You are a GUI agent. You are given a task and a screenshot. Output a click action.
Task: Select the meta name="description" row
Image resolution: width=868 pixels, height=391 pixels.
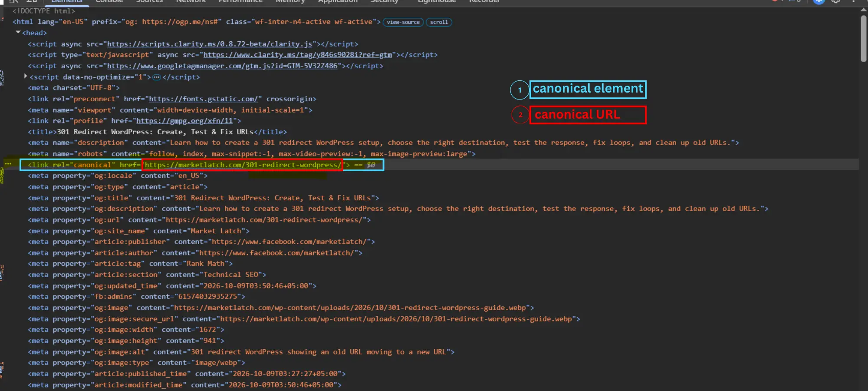[x=383, y=142]
